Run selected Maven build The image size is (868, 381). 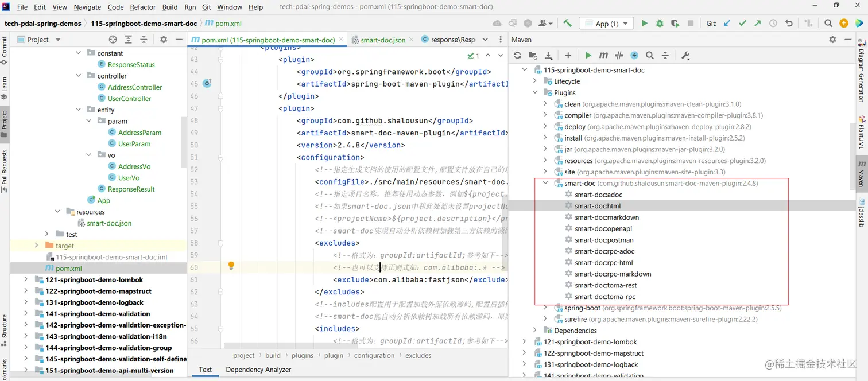[x=588, y=56]
